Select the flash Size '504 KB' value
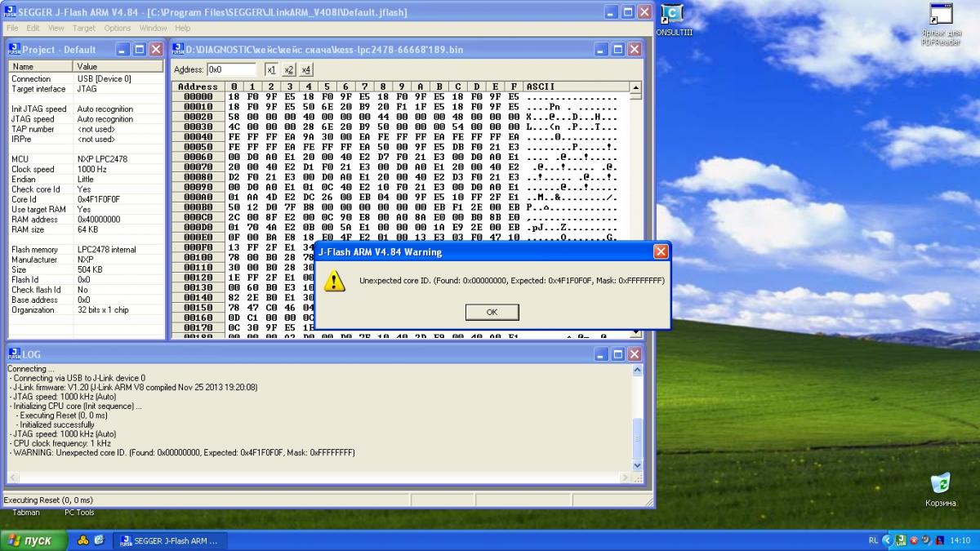 click(x=90, y=269)
